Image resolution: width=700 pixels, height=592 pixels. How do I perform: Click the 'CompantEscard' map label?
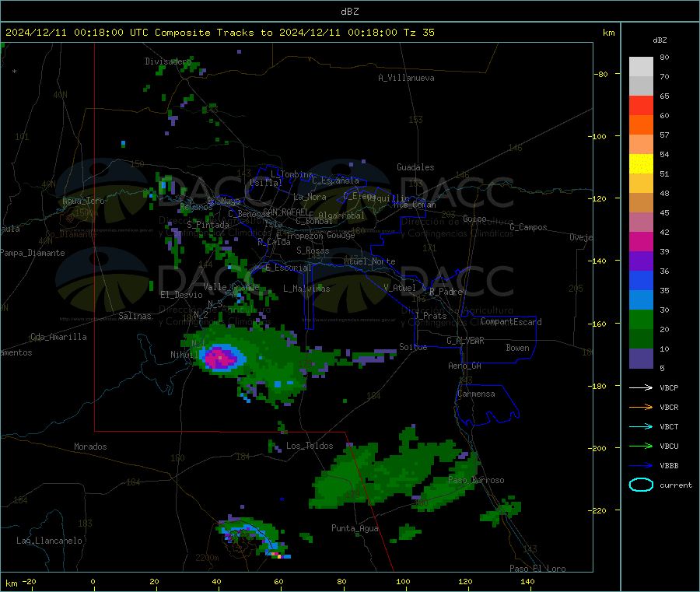[511, 322]
